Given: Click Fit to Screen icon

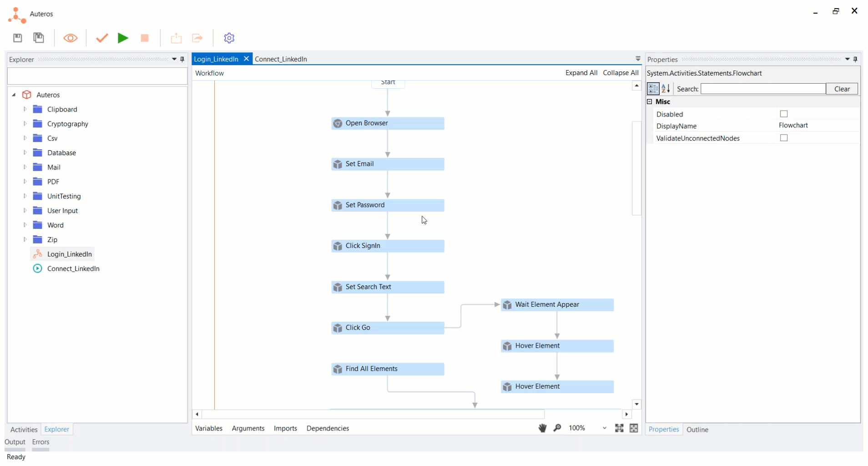Looking at the screenshot, I should pyautogui.click(x=619, y=428).
